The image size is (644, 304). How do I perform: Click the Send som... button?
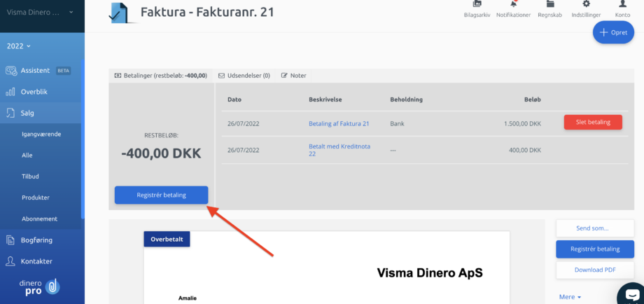pyautogui.click(x=595, y=228)
